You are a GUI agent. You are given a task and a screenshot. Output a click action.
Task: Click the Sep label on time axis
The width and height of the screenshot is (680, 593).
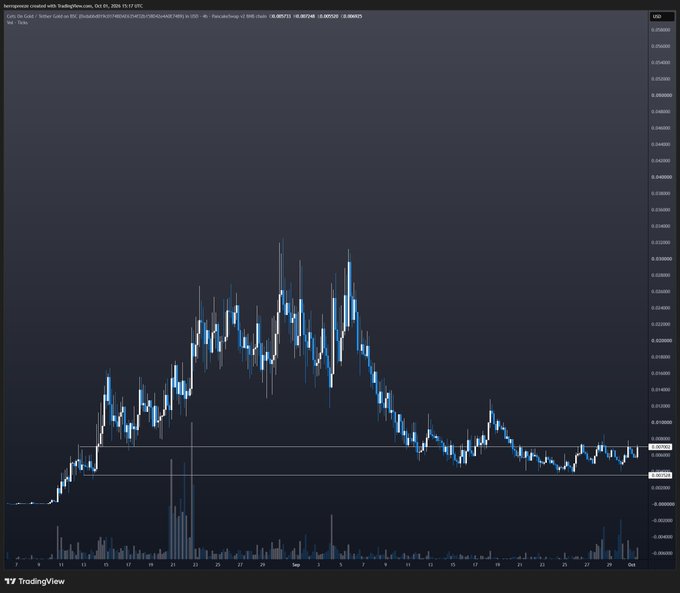(296, 565)
